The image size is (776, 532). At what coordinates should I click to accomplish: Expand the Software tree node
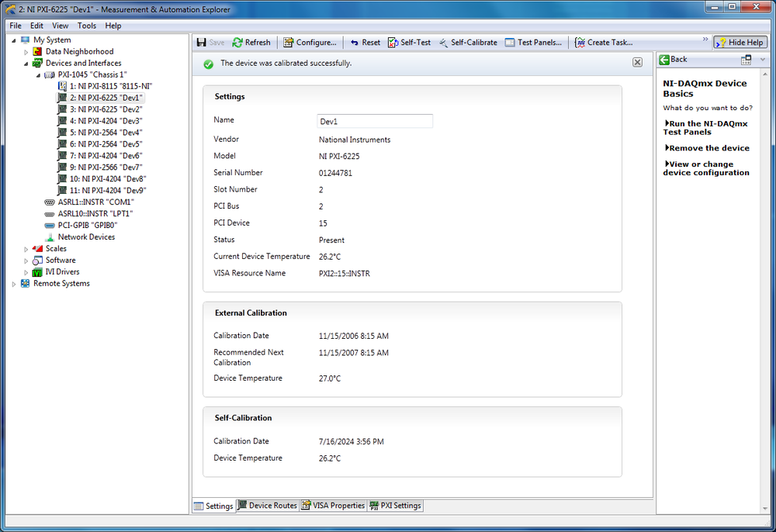point(26,261)
